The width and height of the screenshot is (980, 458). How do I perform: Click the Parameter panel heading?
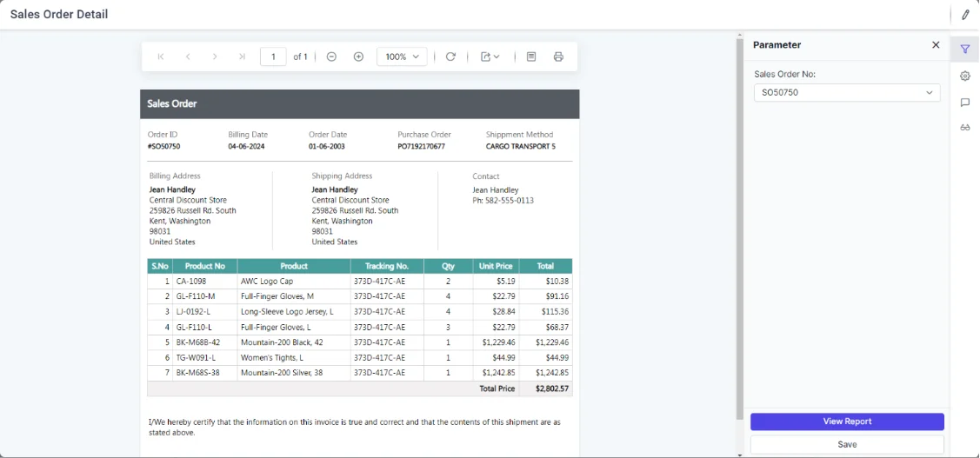[x=777, y=45]
